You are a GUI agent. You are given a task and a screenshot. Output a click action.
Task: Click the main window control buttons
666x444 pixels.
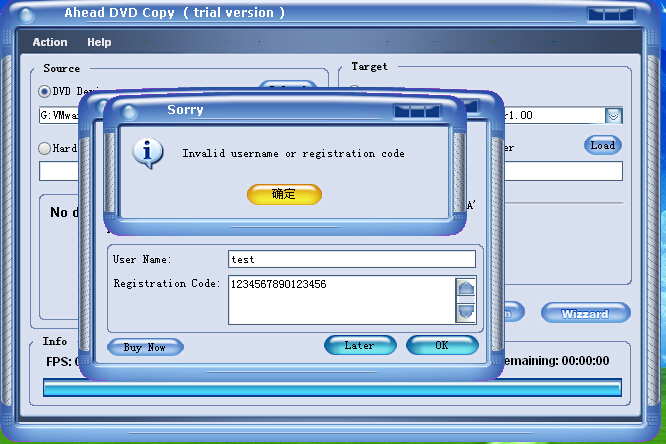(610, 14)
